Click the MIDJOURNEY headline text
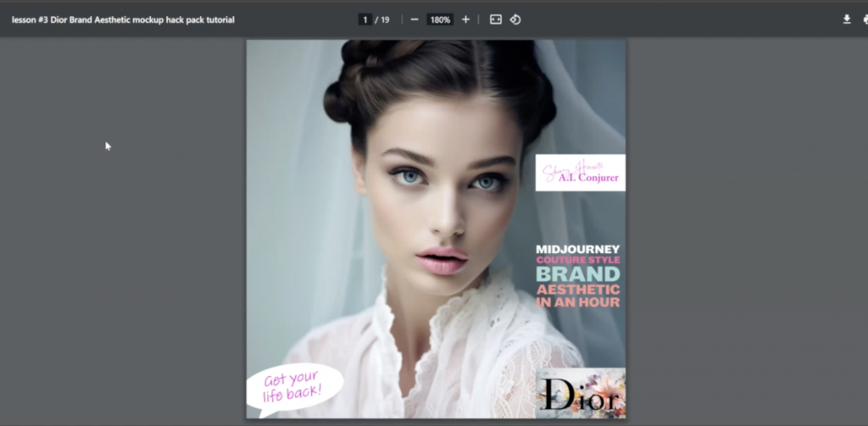This screenshot has width=868, height=426. [x=577, y=249]
